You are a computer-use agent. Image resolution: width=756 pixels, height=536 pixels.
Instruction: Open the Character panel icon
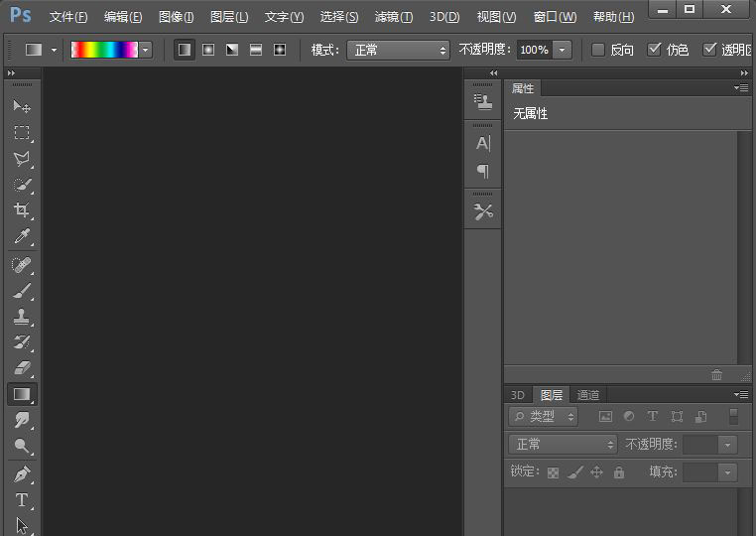482,143
